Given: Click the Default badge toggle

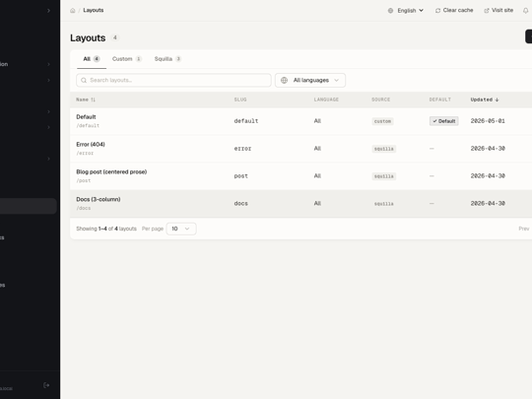Looking at the screenshot, I should coord(443,121).
